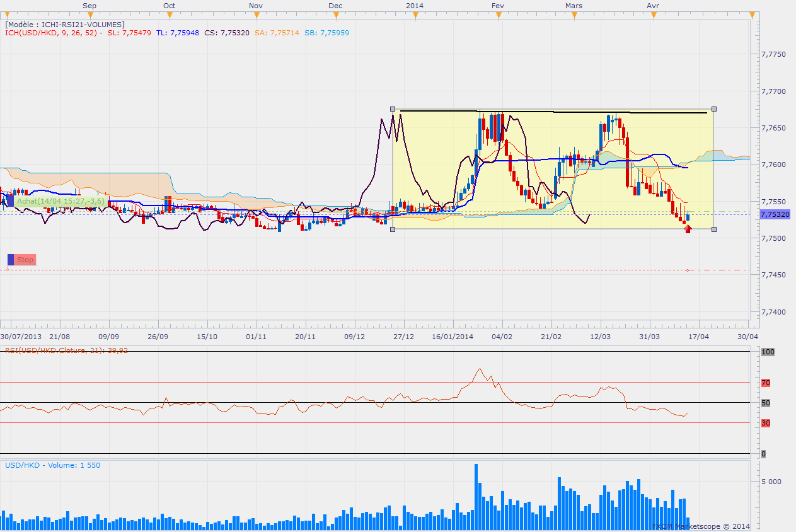Click the orange triangle marker under Fev
The width and height of the screenshot is (796, 532).
(x=499, y=14)
